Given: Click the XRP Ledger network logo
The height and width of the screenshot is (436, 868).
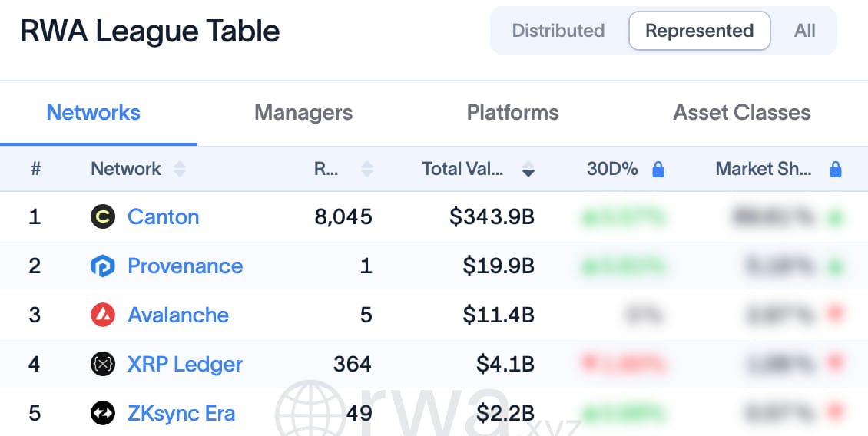Looking at the screenshot, I should pyautogui.click(x=103, y=364).
